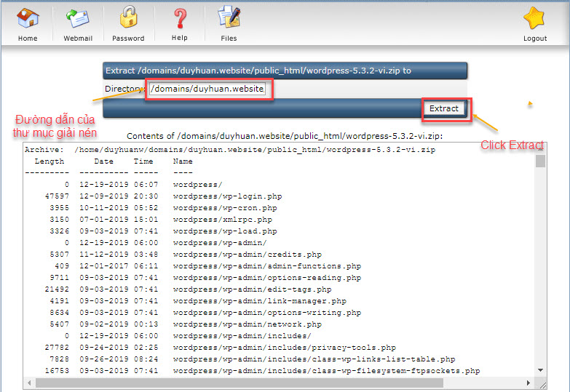This screenshot has width=570, height=392.
Task: Click the up arrow of the vertical scrollbar
Action: (540, 149)
